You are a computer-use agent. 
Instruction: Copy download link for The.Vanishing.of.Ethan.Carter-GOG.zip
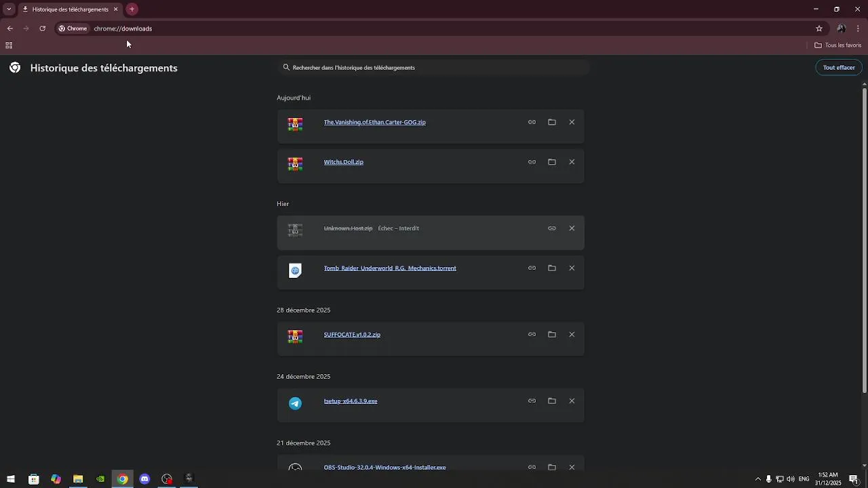click(532, 122)
